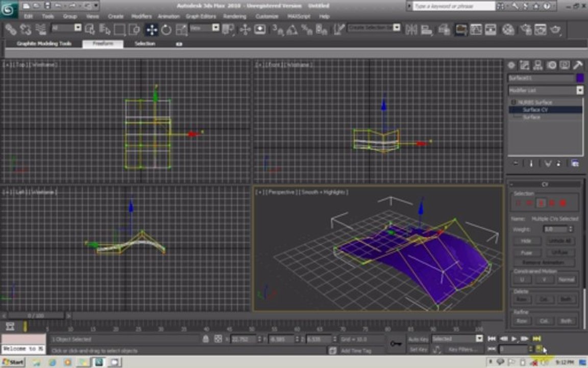Click the Windows Start button

pos(13,362)
